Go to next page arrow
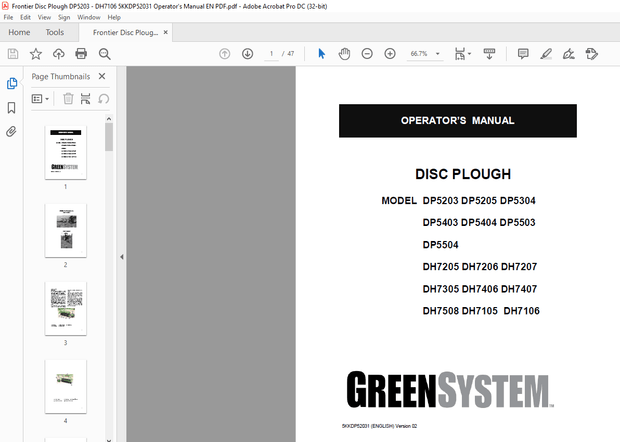Image resolution: width=620 pixels, height=442 pixels. pyautogui.click(x=248, y=54)
